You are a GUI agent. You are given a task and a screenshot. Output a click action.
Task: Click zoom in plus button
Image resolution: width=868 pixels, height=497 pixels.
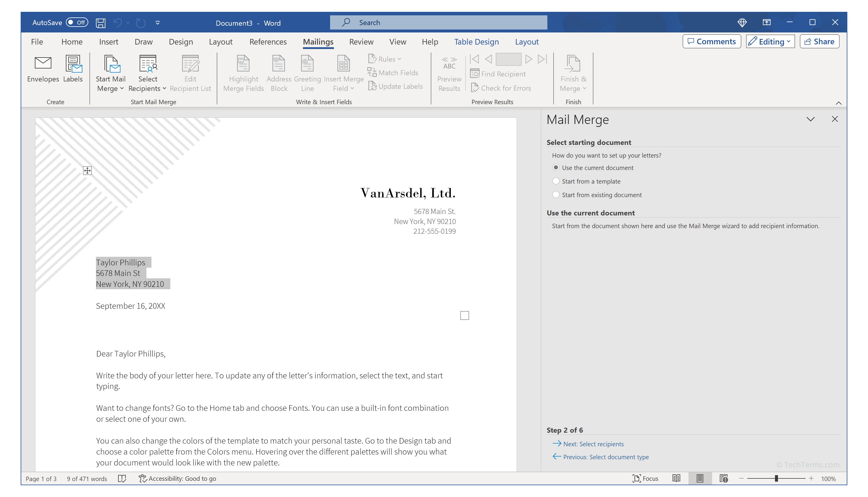click(811, 479)
